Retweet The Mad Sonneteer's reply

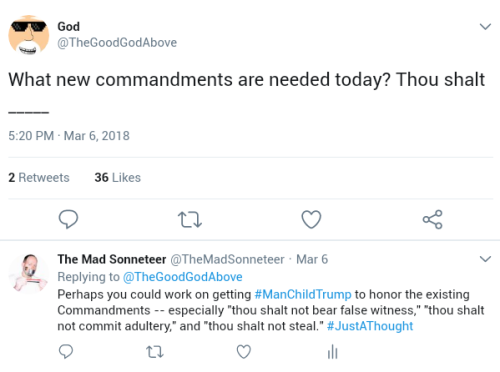coord(155,352)
